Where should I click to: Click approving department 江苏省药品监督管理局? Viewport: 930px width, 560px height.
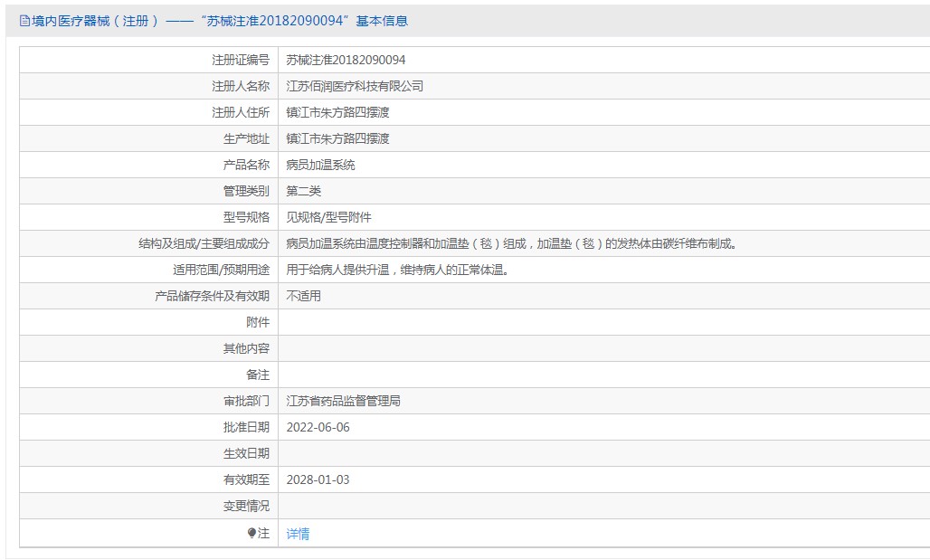344,401
